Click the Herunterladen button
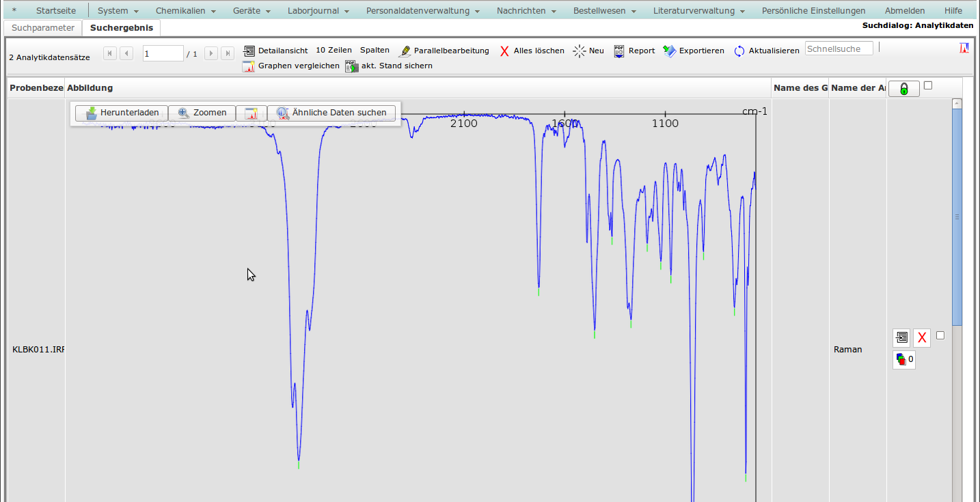 [122, 113]
